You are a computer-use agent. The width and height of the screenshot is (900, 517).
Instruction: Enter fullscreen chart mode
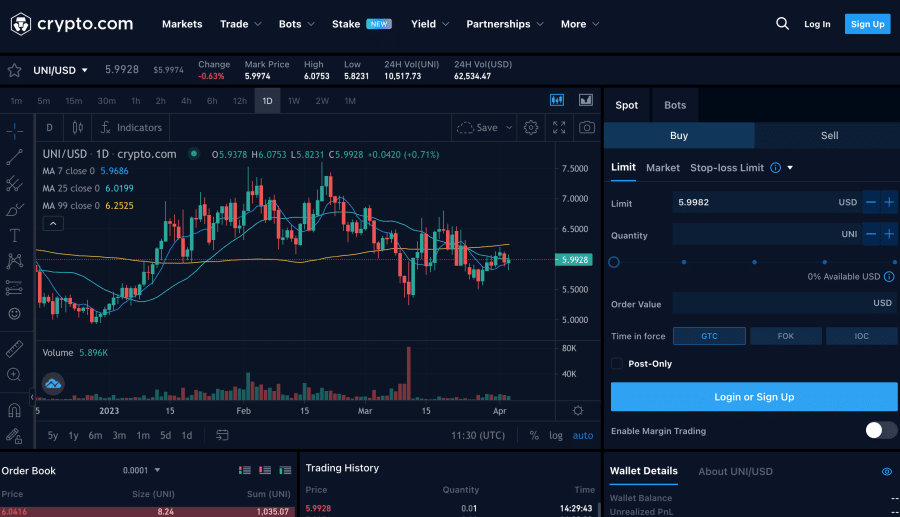point(559,127)
